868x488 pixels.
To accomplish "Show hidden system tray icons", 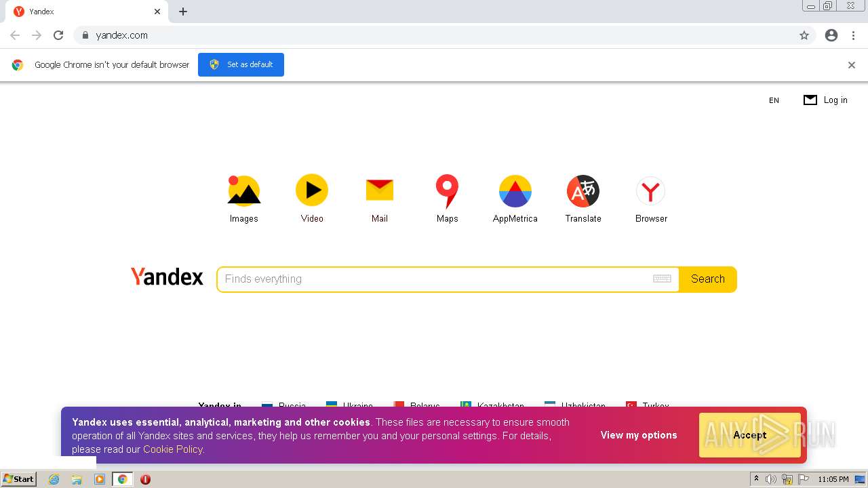I will (x=756, y=479).
